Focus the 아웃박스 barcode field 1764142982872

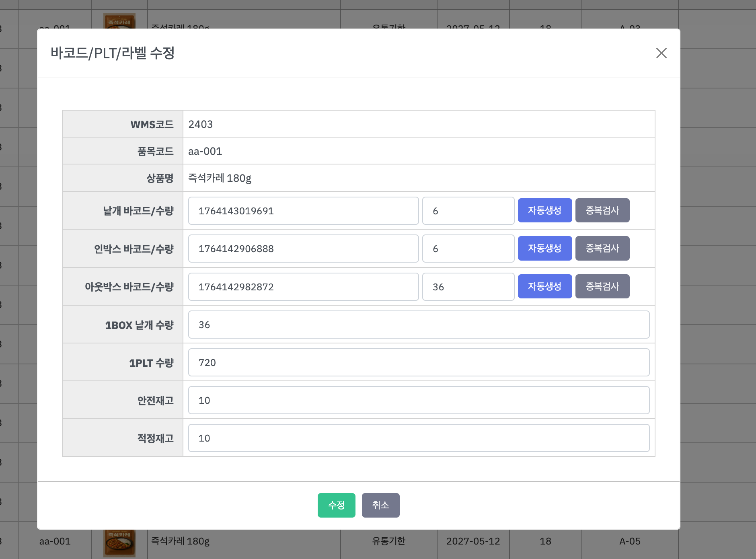tap(303, 287)
